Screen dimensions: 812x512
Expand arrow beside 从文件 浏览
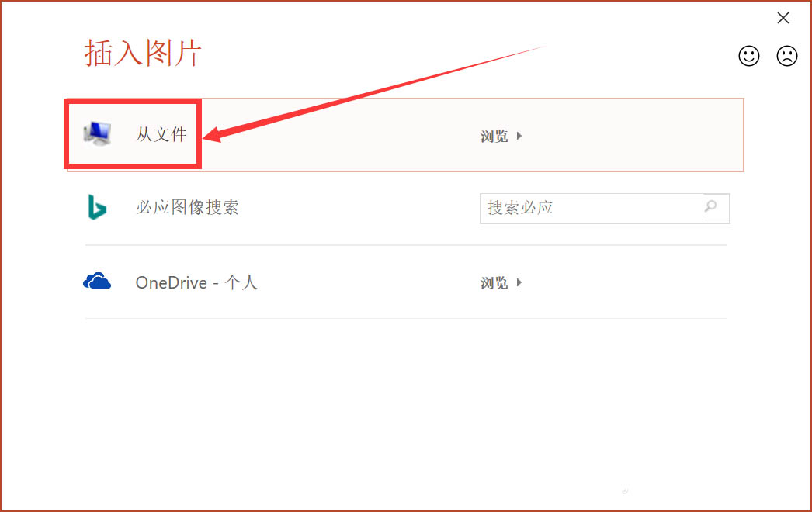519,137
